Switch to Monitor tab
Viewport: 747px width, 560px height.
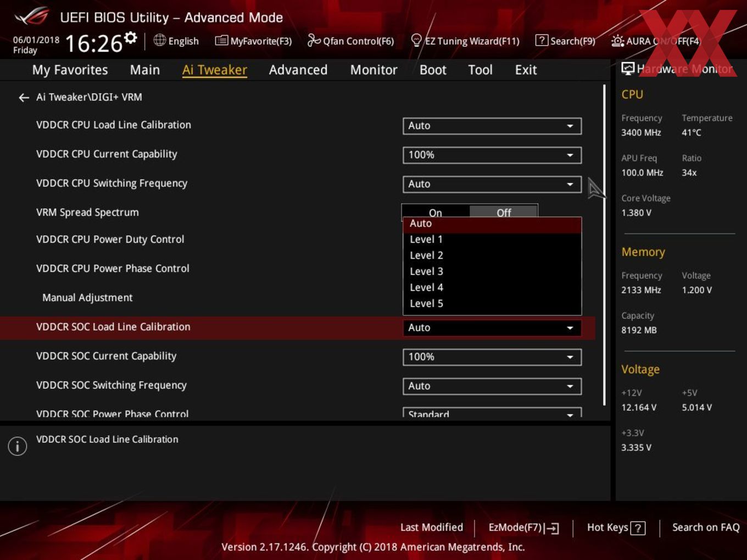(x=374, y=70)
